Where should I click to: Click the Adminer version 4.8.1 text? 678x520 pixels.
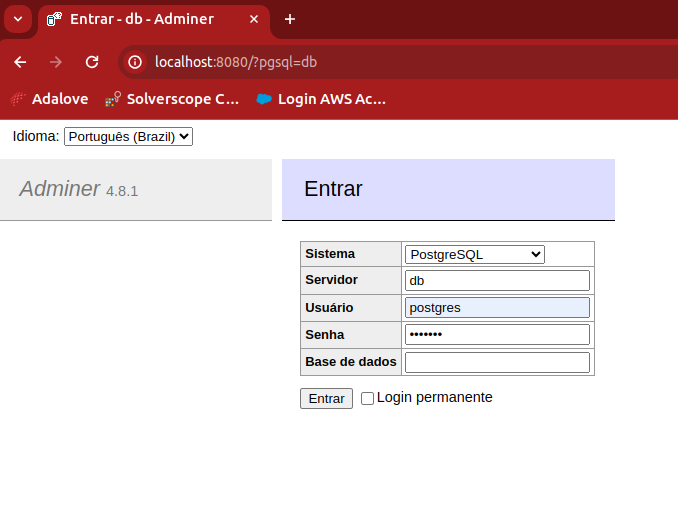click(x=122, y=191)
